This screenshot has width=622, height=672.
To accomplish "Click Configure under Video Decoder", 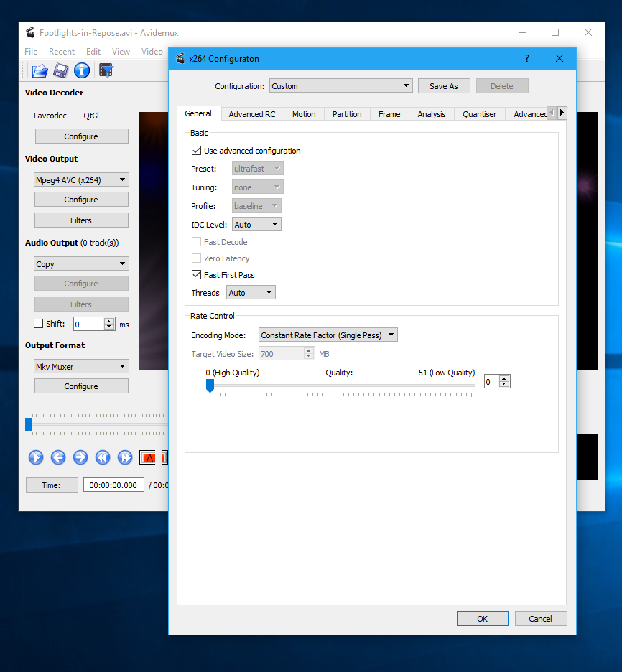I will [x=81, y=136].
